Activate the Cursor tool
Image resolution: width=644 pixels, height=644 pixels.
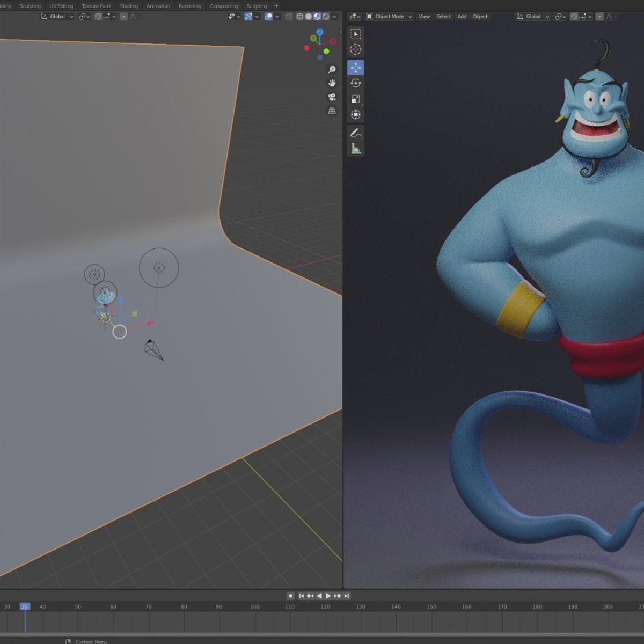tap(355, 49)
